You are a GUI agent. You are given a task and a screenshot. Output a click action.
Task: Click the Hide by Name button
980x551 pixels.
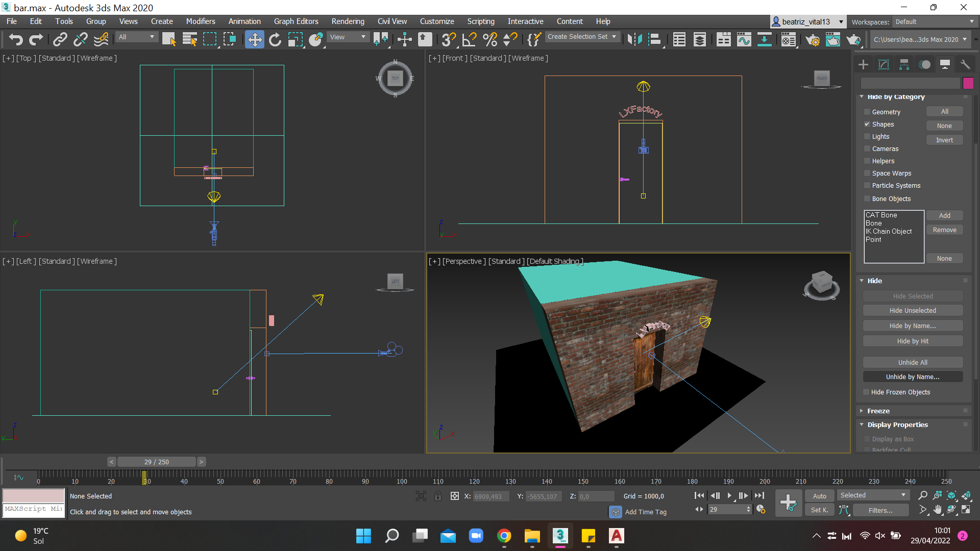pyautogui.click(x=913, y=326)
